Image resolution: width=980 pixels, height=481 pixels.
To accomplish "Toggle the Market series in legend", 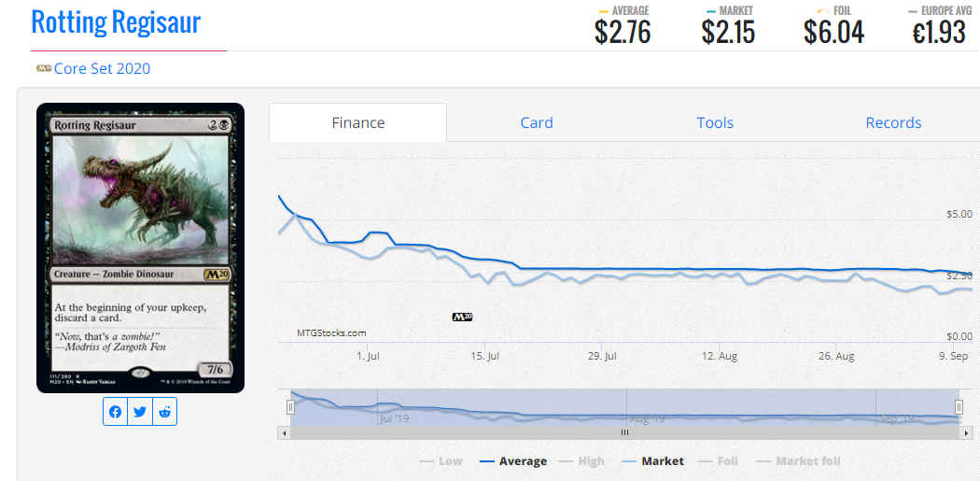I will (652, 461).
